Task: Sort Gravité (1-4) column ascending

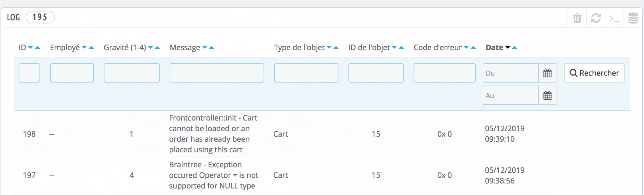Action: pyautogui.click(x=157, y=47)
